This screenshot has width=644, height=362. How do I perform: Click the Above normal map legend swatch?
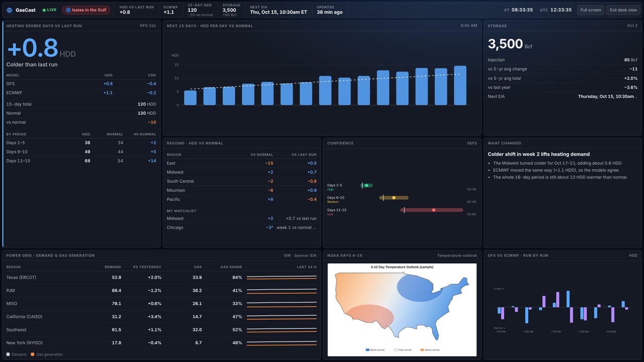tap(423, 349)
